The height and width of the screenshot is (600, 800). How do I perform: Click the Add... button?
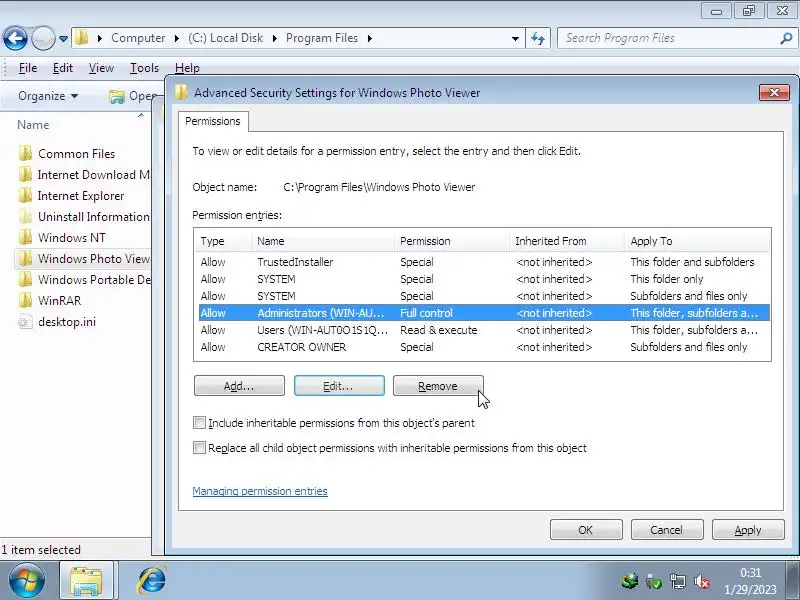(239, 386)
